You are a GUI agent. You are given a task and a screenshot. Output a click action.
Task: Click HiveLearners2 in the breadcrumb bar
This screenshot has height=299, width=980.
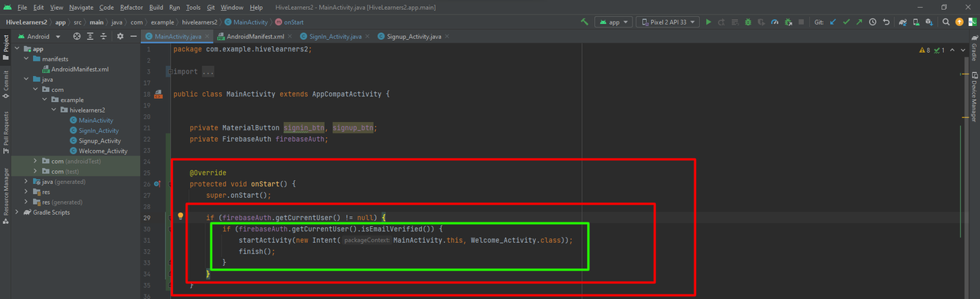pyautogui.click(x=26, y=22)
